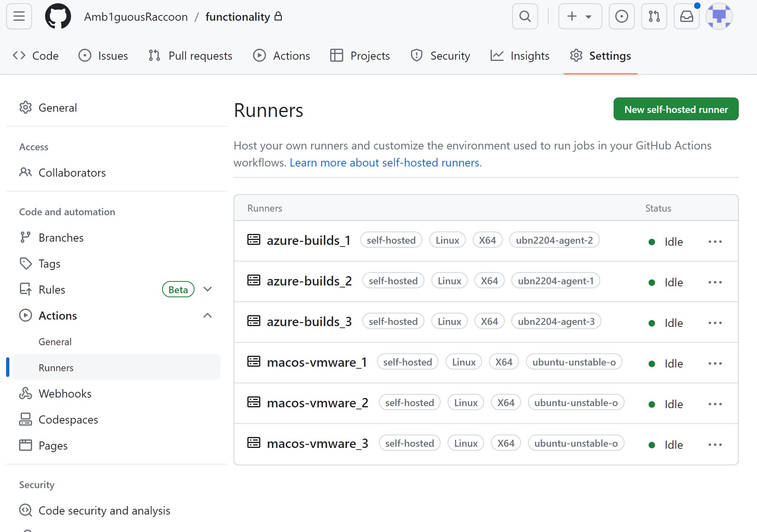757x532 pixels.
Task: Expand the Rules section
Action: [x=208, y=289]
